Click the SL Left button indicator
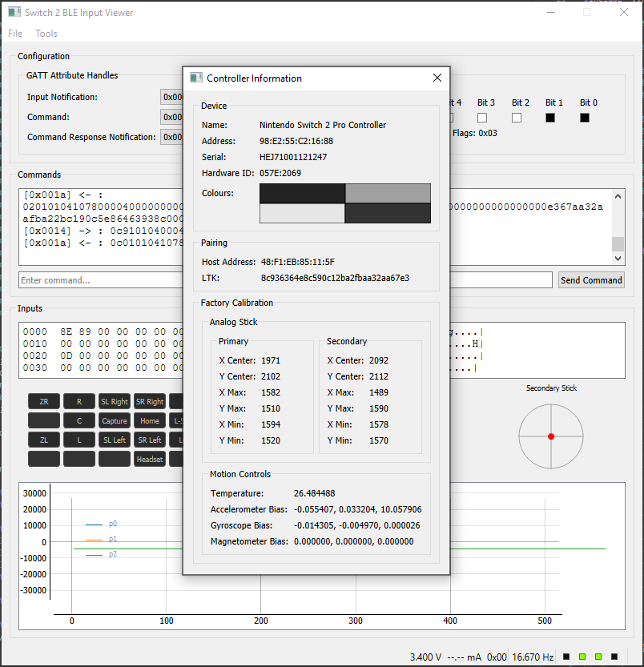 [x=115, y=440]
